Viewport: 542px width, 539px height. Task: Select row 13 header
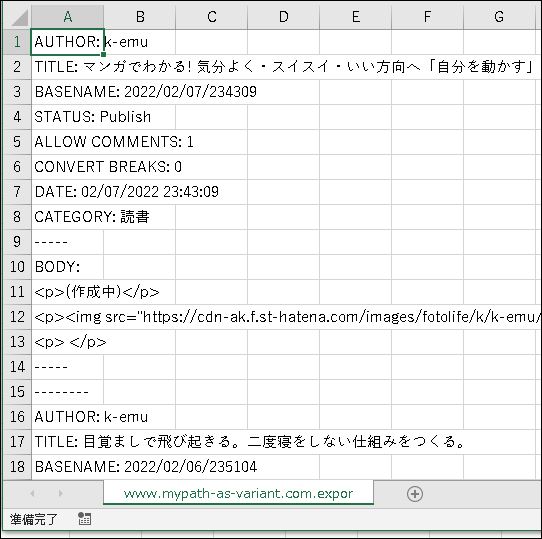[x=17, y=342]
